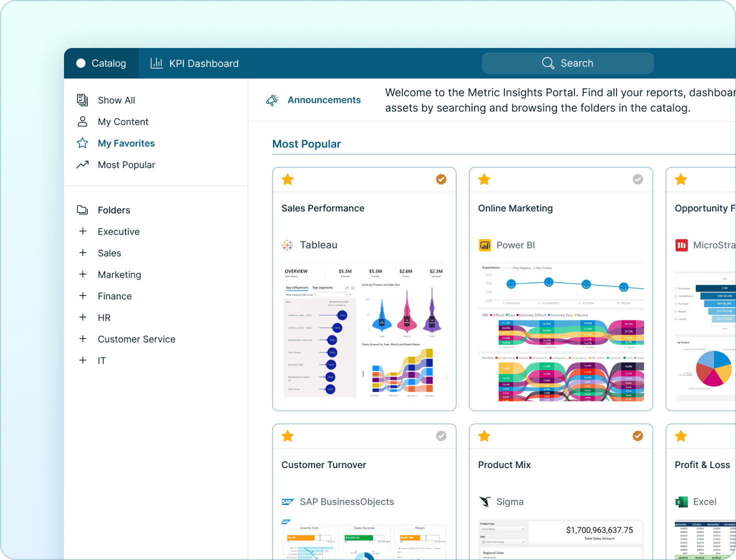Click the Excel logo icon
736x560 pixels.
click(x=681, y=502)
